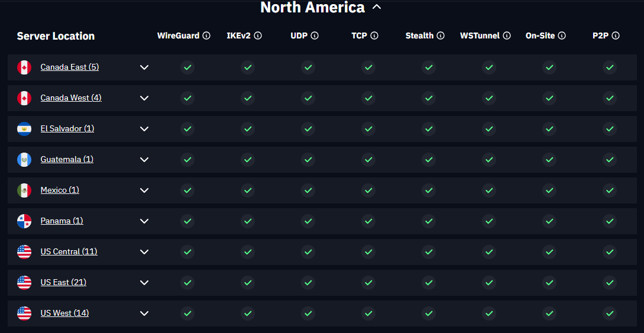
Task: Click the Server Location column header
Action: [56, 36]
